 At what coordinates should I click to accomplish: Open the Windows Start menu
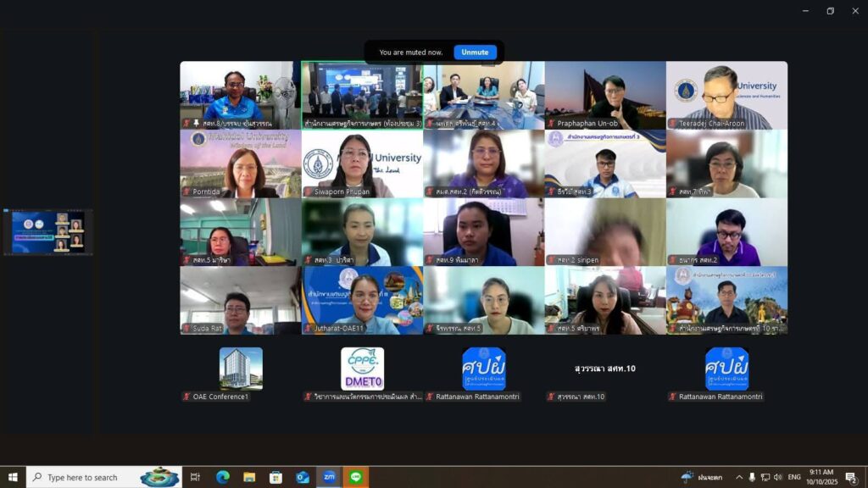[13, 477]
